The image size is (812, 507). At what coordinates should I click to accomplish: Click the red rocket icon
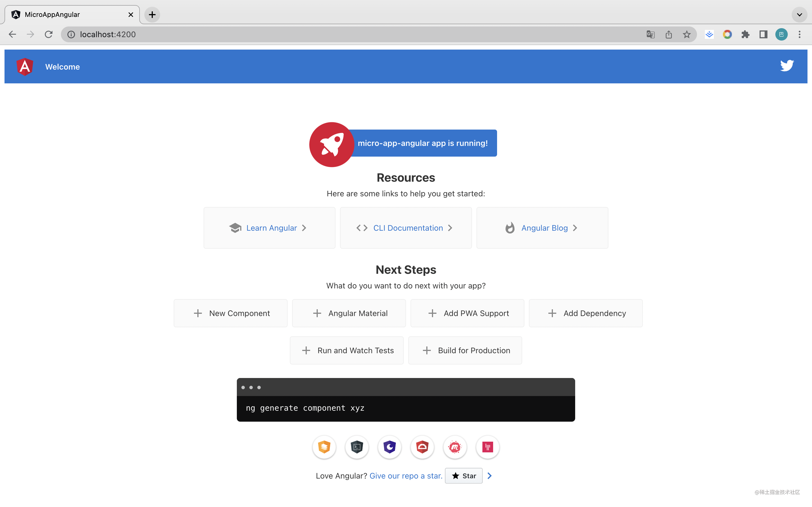[331, 144]
